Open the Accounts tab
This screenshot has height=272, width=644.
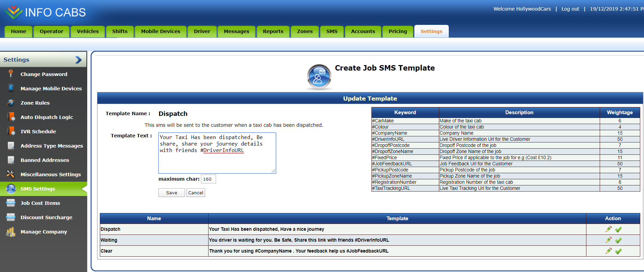click(363, 31)
